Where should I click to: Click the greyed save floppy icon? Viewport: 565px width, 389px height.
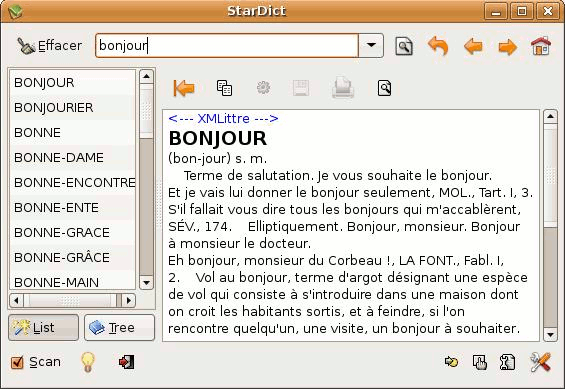[x=301, y=88]
